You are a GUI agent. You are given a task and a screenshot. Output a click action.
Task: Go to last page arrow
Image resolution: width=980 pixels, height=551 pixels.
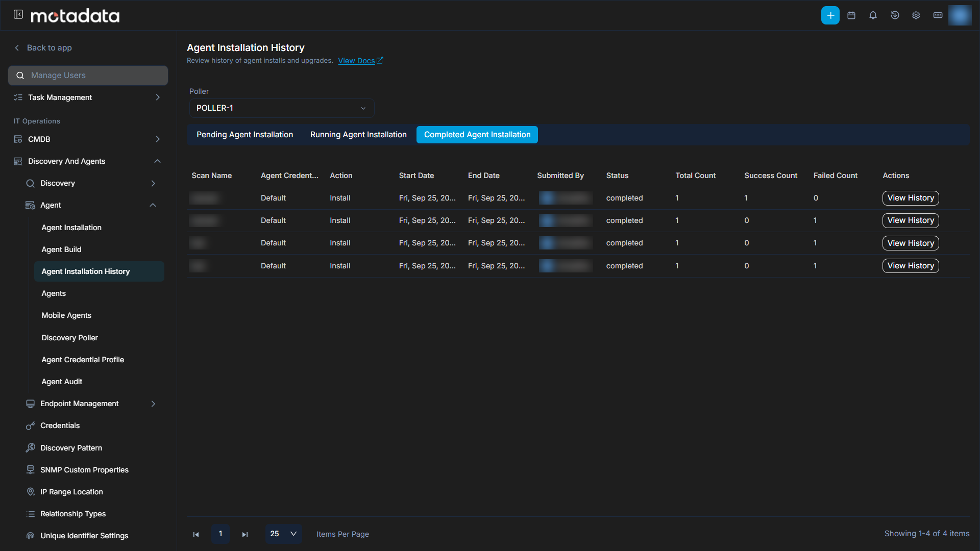[245, 534]
